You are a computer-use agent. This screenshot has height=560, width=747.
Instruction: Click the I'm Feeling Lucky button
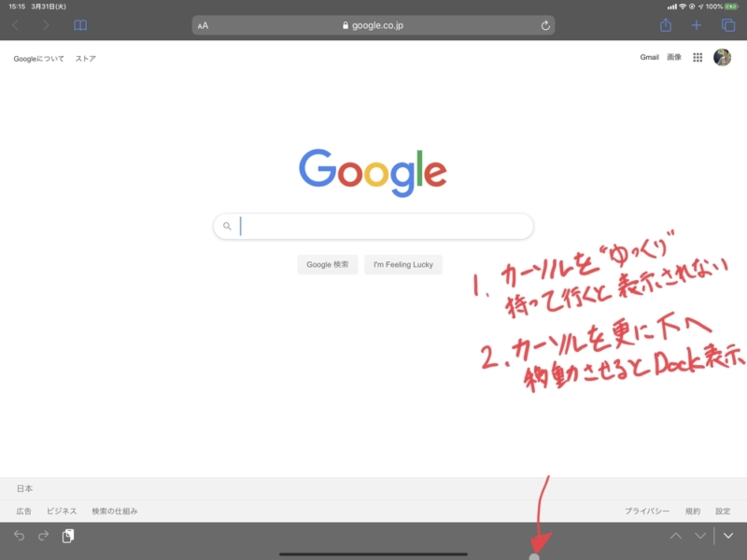403,265
